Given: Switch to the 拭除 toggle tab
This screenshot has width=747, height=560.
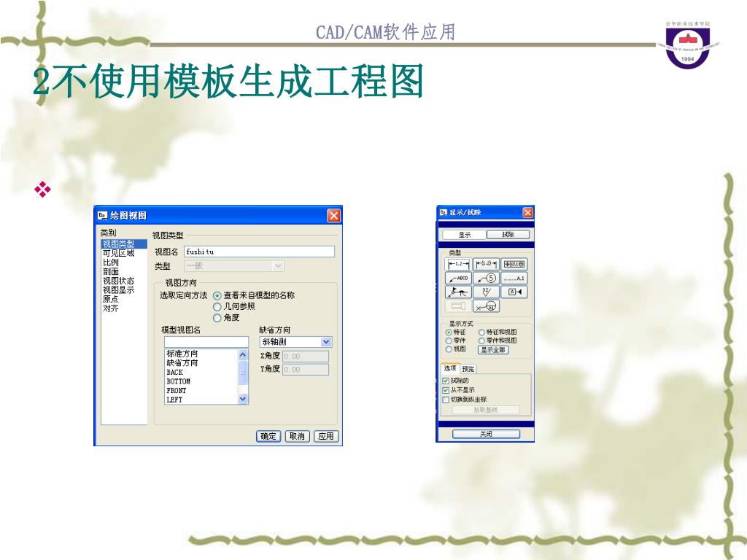Looking at the screenshot, I should click(x=508, y=235).
